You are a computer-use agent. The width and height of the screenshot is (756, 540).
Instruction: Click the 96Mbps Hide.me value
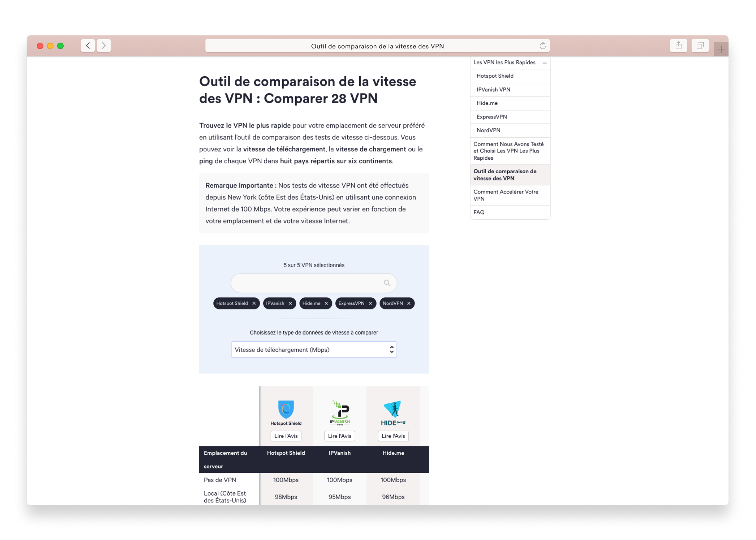pyautogui.click(x=393, y=497)
